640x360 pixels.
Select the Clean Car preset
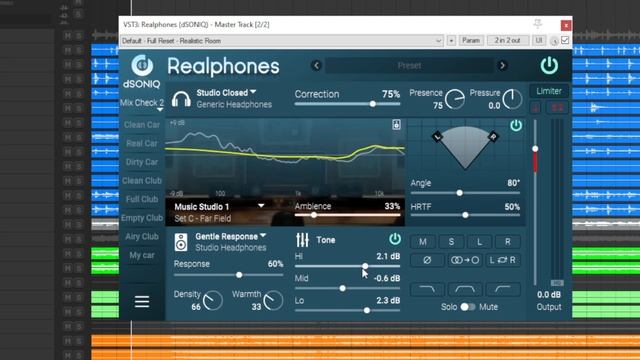click(142, 124)
